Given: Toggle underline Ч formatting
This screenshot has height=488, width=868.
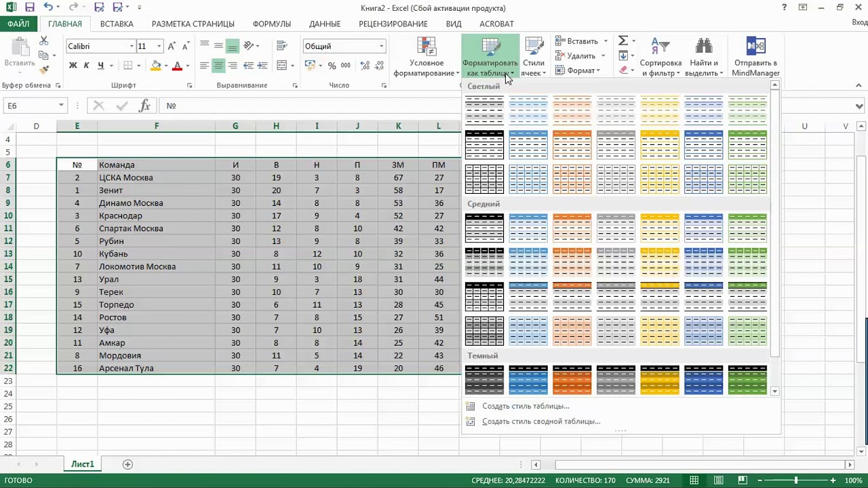Looking at the screenshot, I should click(x=100, y=66).
